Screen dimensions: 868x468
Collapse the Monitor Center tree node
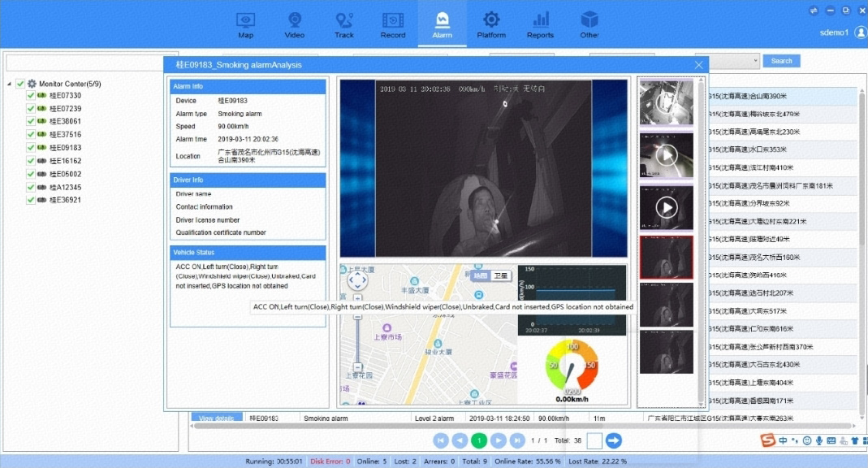[9, 84]
